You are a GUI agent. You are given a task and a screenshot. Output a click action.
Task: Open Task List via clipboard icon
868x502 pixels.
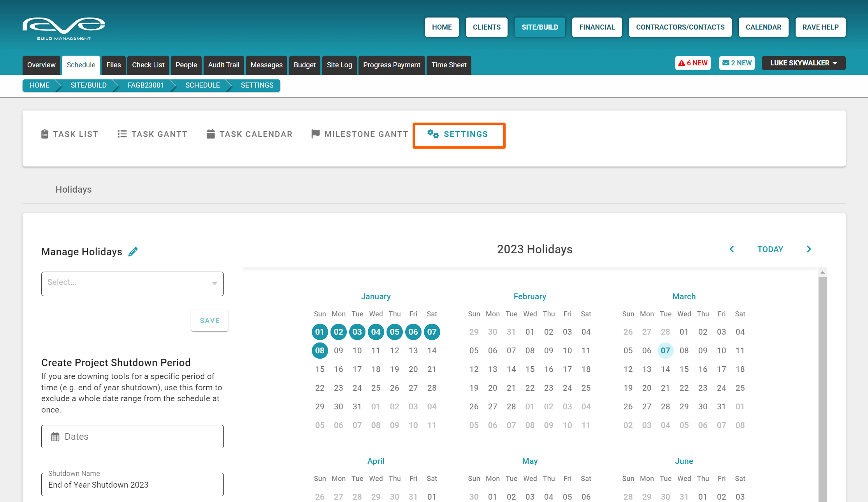(x=45, y=134)
